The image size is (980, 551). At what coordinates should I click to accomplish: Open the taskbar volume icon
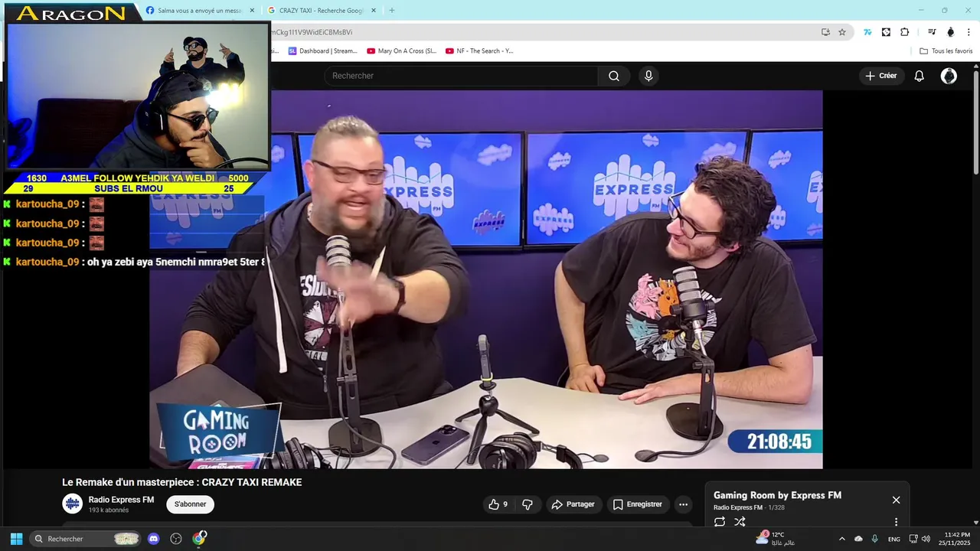pos(926,539)
